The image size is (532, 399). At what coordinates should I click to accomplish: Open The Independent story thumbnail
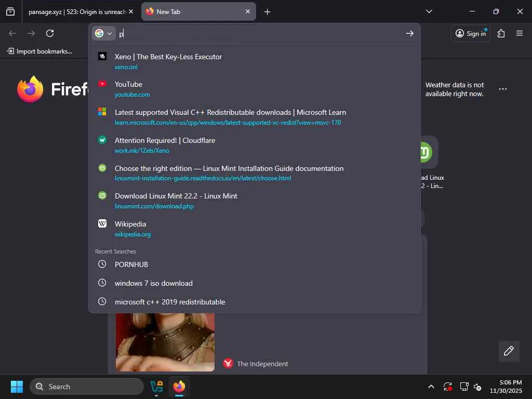165,342
